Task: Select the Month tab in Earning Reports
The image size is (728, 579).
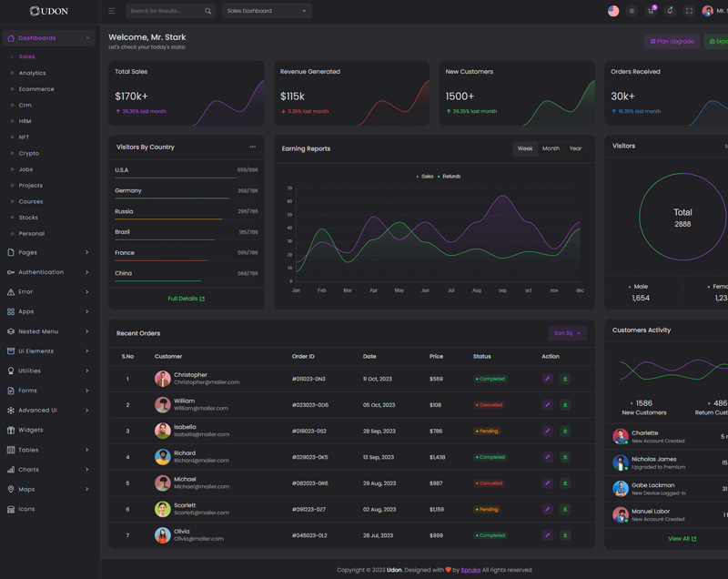Action: 551,148
